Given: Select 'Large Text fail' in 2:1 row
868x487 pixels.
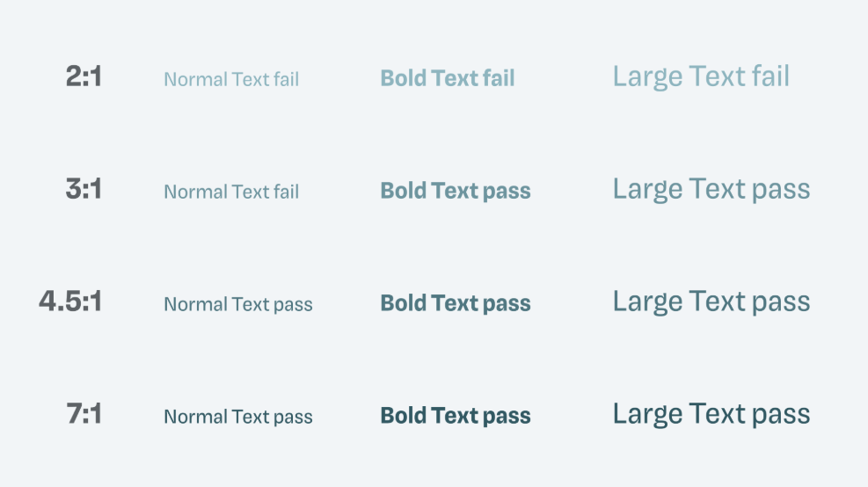Looking at the screenshot, I should coord(701,76).
